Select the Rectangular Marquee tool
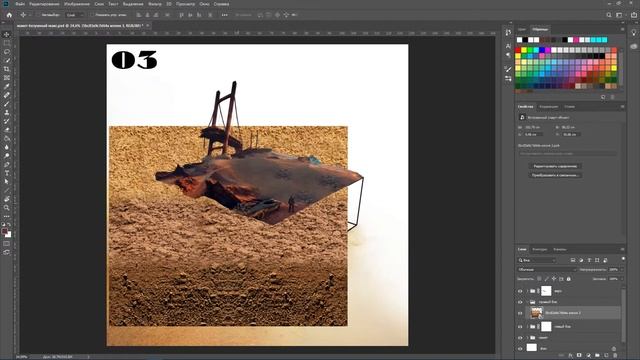This screenshot has width=640, height=360. coord(7,43)
